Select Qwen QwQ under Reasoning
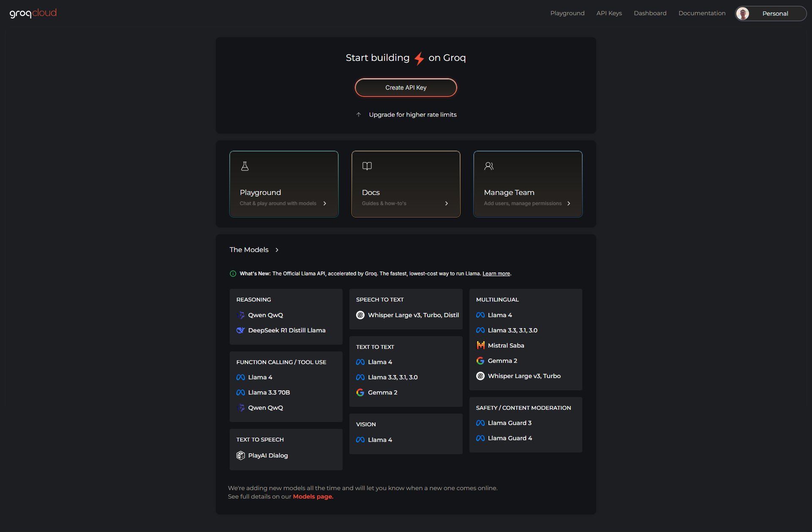This screenshot has height=532, width=812. pos(266,315)
